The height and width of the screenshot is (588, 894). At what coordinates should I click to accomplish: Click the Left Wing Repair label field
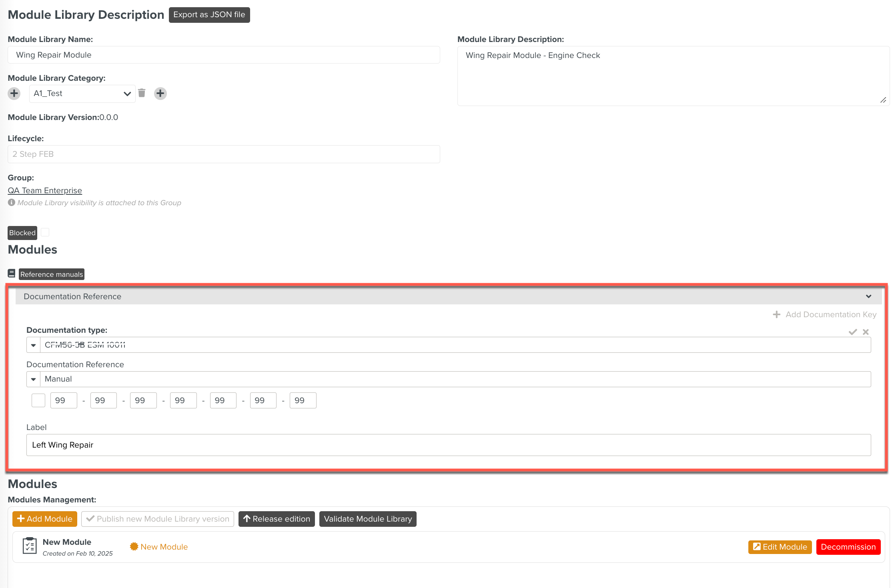click(448, 445)
